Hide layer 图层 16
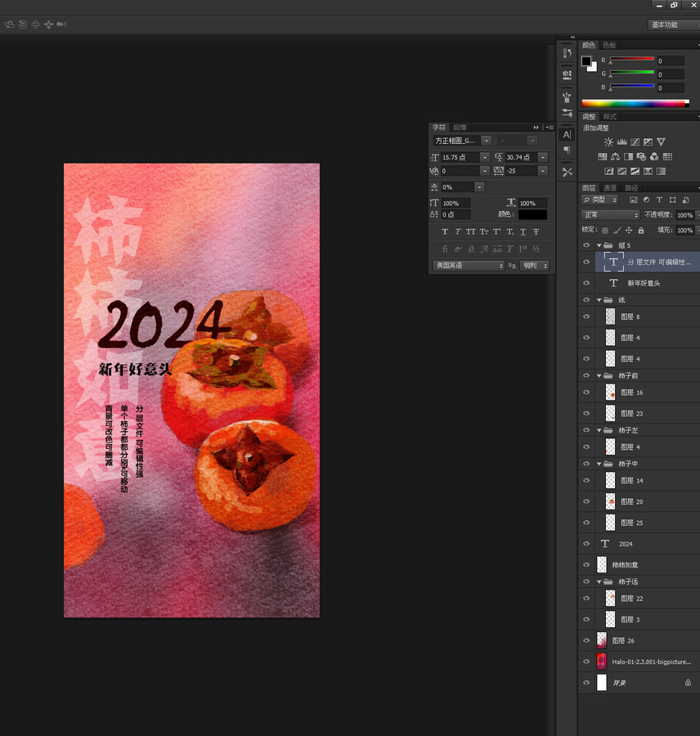Image resolution: width=700 pixels, height=736 pixels. coord(586,393)
